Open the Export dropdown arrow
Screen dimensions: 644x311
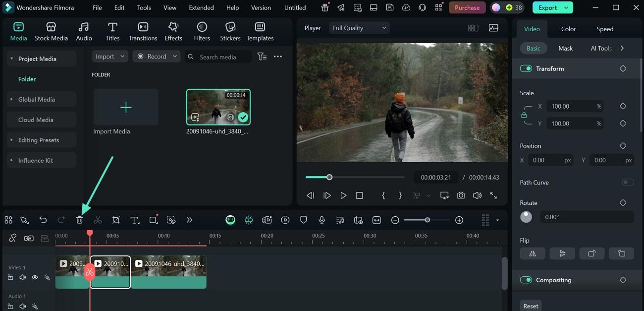coord(566,7)
